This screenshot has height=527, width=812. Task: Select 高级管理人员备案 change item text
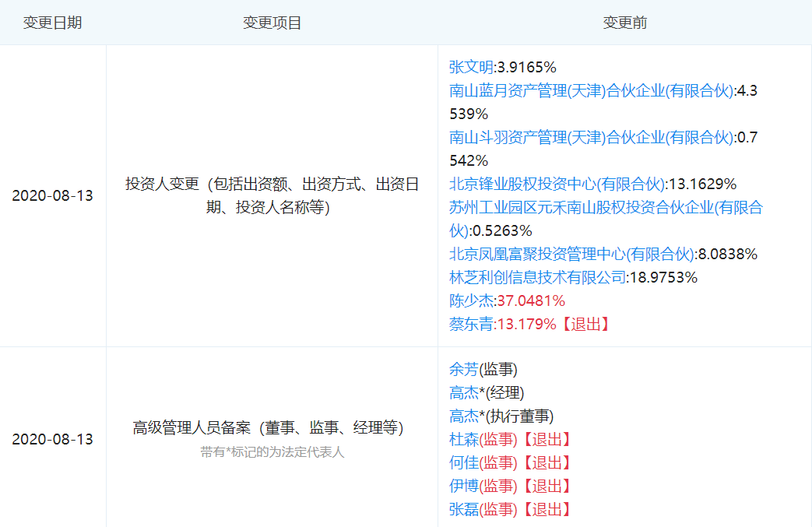coord(268,427)
